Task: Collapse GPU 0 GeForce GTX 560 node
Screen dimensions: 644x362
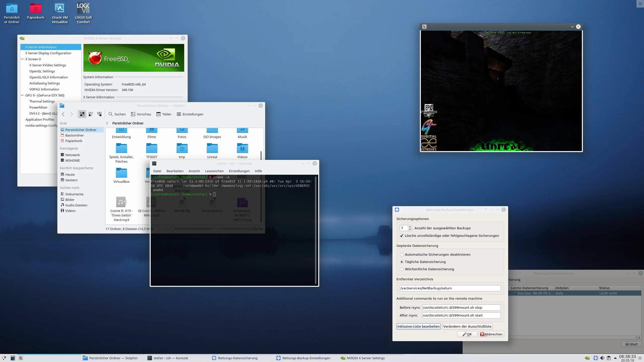Action: pyautogui.click(x=22, y=95)
